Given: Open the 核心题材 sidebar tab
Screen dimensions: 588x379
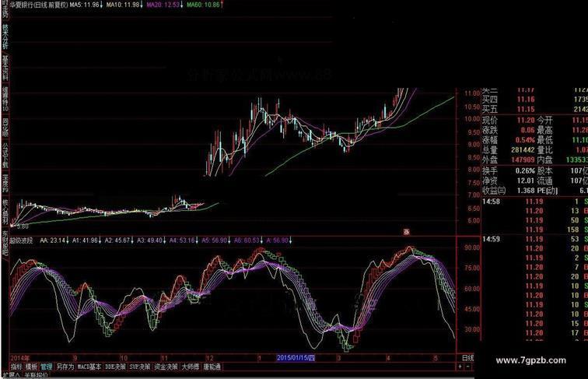Looking at the screenshot, I should point(5,212).
